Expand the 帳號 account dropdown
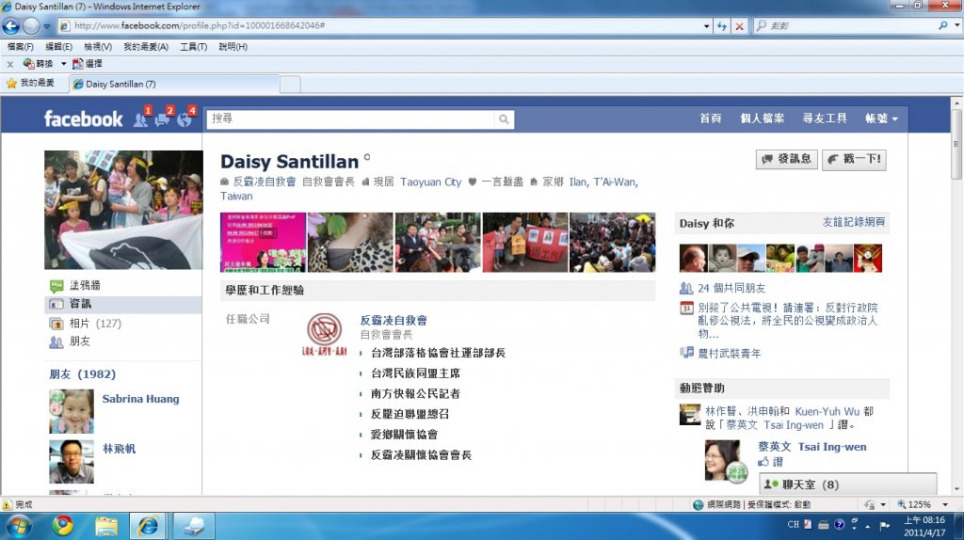This screenshot has width=964, height=540. (881, 118)
